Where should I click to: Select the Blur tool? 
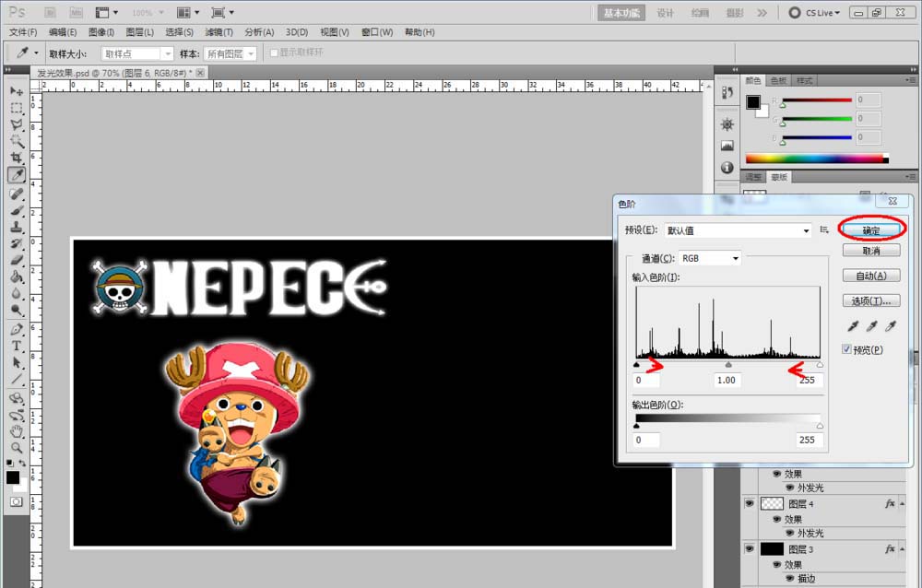[x=17, y=293]
